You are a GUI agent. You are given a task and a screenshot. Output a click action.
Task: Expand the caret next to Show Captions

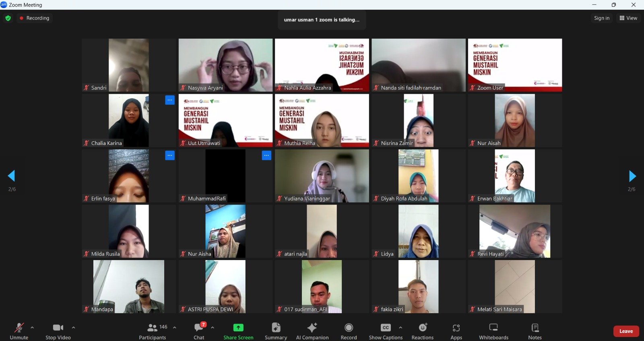400,327
